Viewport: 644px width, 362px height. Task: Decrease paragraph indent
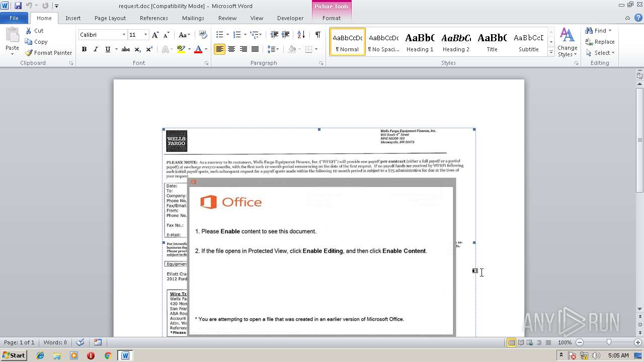[274, 35]
